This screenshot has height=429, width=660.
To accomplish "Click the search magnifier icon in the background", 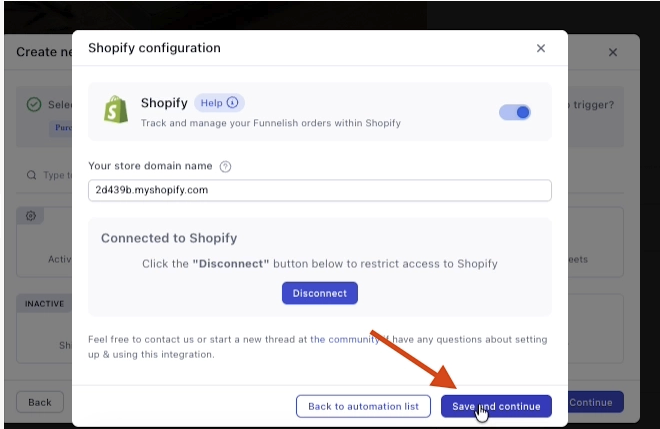I will (x=33, y=175).
